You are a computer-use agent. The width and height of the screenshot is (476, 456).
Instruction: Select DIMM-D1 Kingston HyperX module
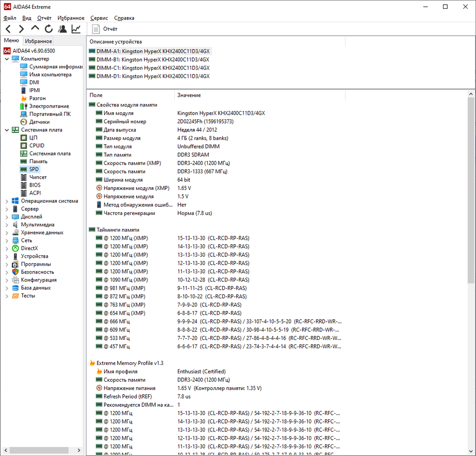(x=149, y=76)
